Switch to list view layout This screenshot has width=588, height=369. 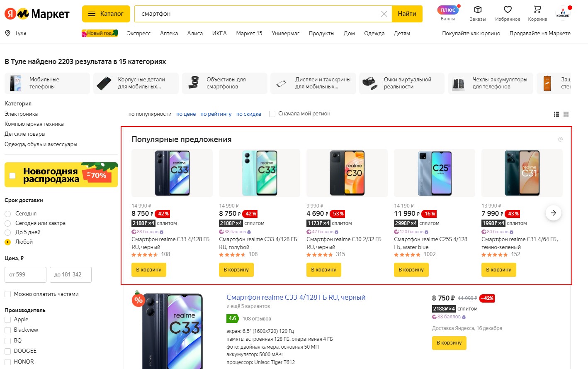(x=556, y=114)
